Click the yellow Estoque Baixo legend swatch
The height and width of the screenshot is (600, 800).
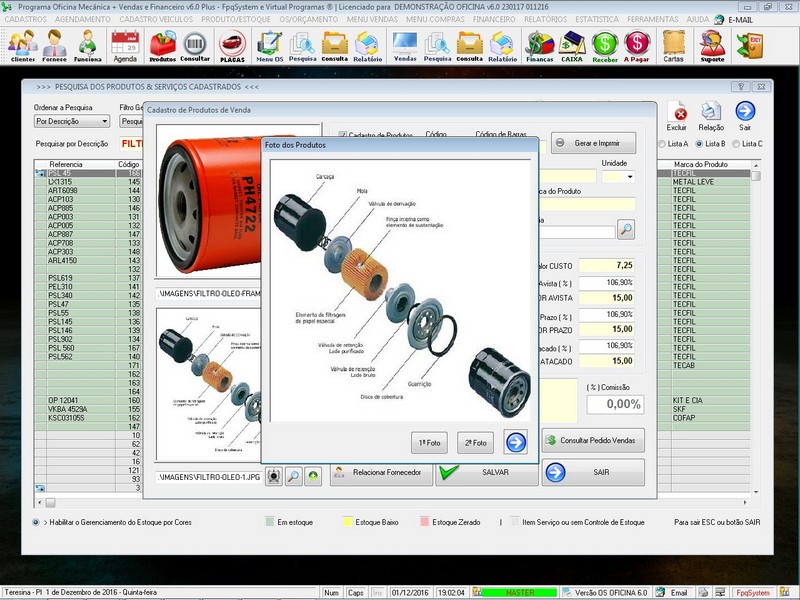pyautogui.click(x=348, y=522)
